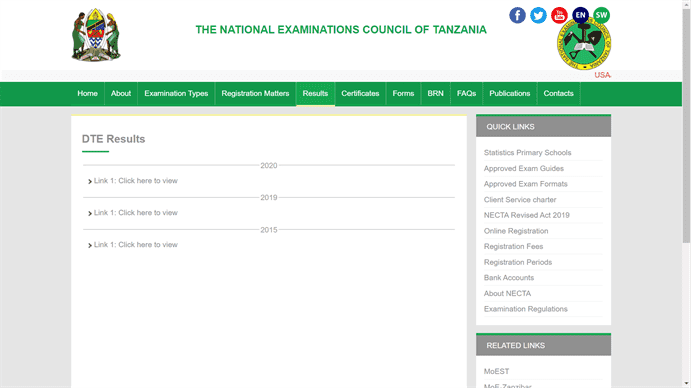Viewport: 691px width, 388px height.
Task: Open Registration Periods quick link
Action: 518,262
